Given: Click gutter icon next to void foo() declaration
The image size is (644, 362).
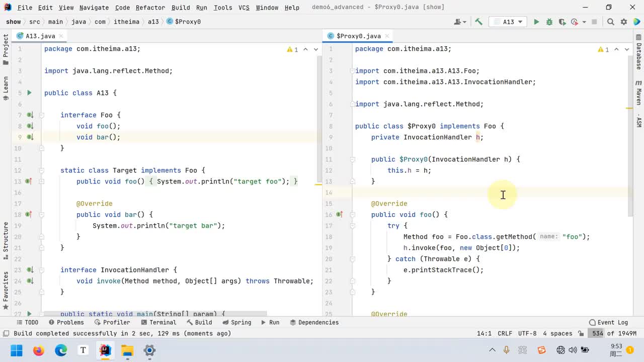Looking at the screenshot, I should [30, 126].
